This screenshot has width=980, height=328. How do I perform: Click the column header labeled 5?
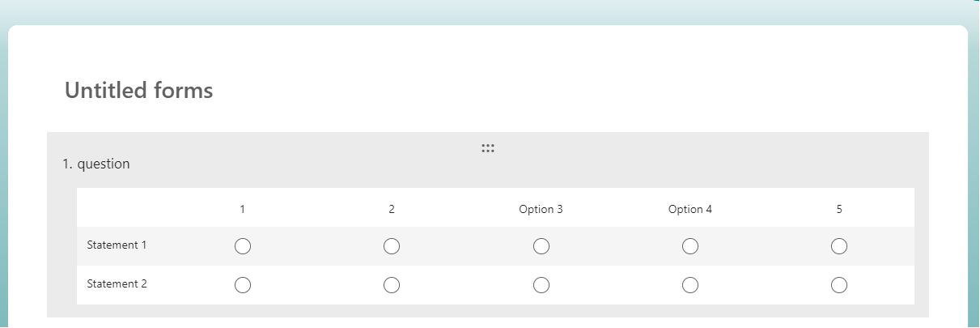point(839,209)
